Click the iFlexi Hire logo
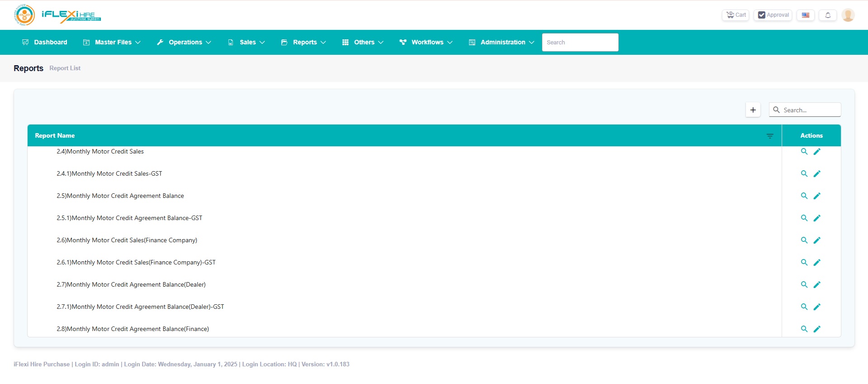Screen dimensions: 868x384 click(57, 15)
